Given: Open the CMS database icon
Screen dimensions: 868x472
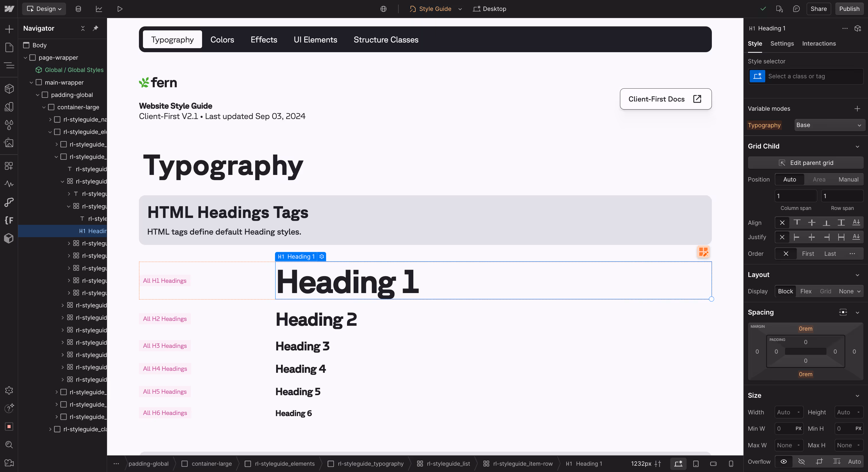Looking at the screenshot, I should [78, 9].
